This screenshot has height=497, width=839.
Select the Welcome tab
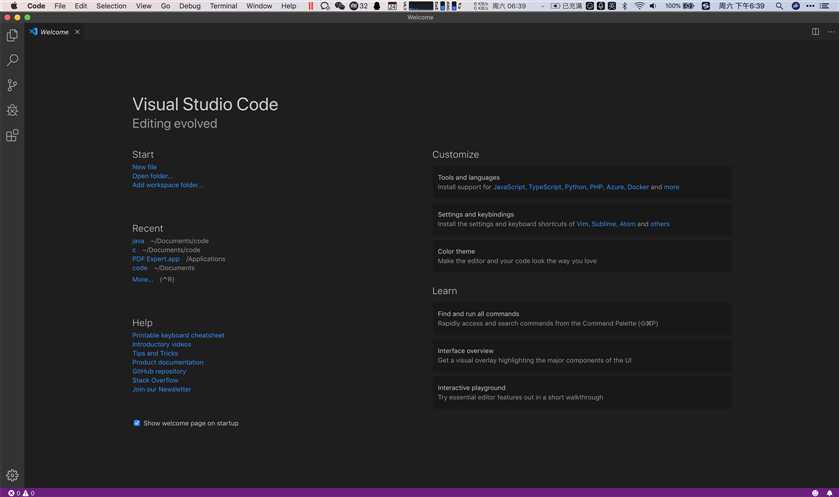click(54, 32)
